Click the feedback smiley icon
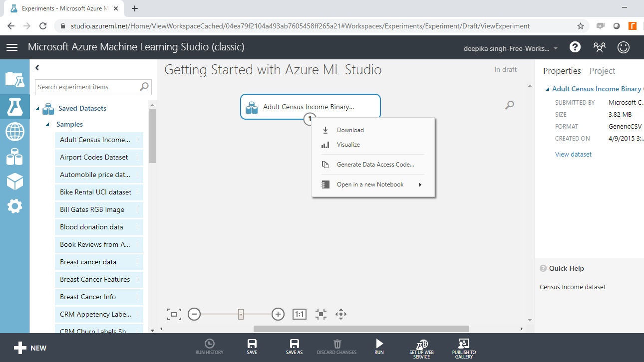644x362 pixels. pyautogui.click(x=623, y=47)
